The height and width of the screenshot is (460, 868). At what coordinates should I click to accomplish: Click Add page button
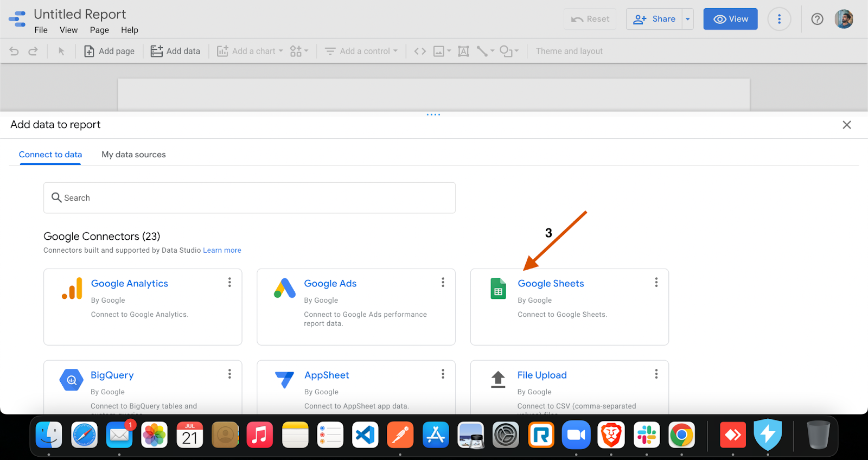coord(109,51)
